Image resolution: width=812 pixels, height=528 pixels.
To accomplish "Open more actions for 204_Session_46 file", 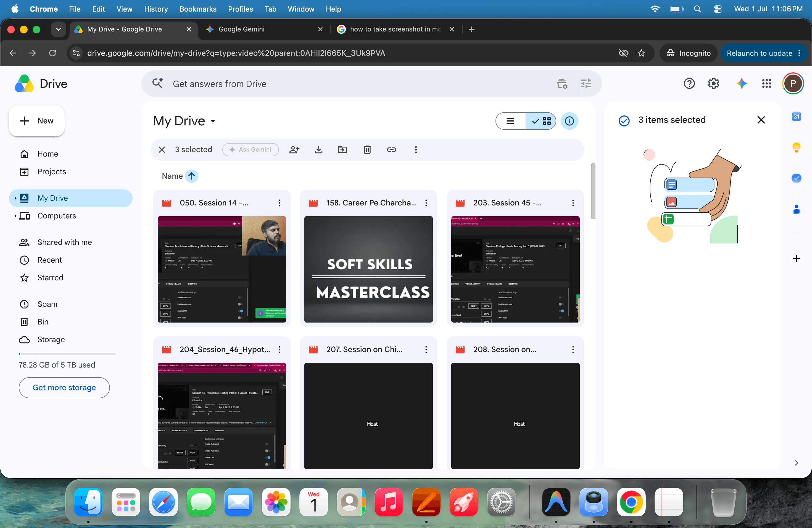I will tap(280, 350).
